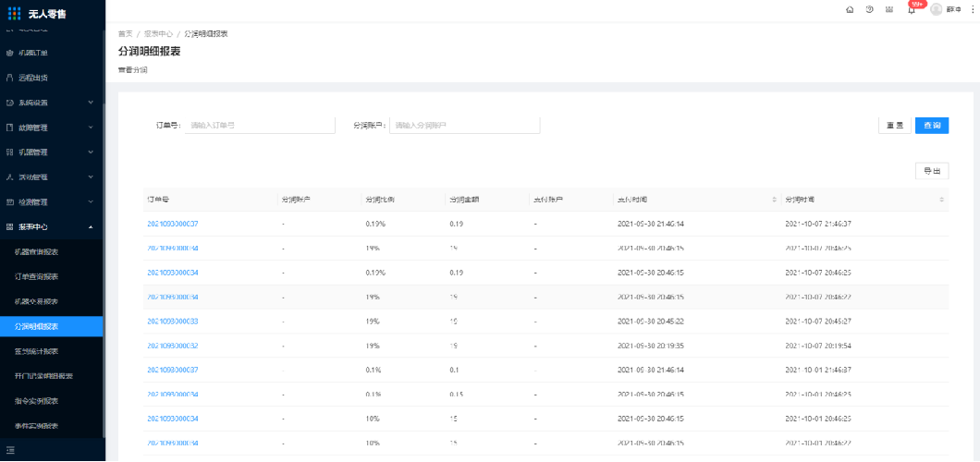Open order 2021093000037 in the 0.19% row
Screen dimensions: 980x462
(173, 224)
